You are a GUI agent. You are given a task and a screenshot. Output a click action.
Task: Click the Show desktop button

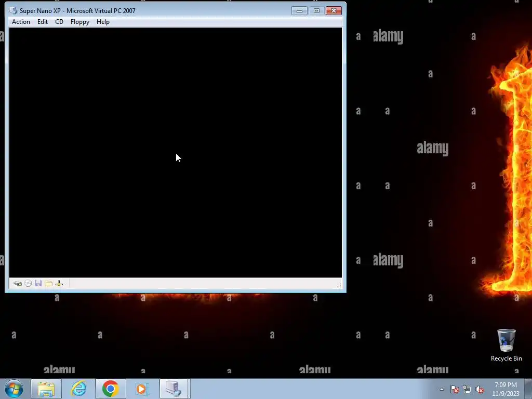click(x=528, y=389)
